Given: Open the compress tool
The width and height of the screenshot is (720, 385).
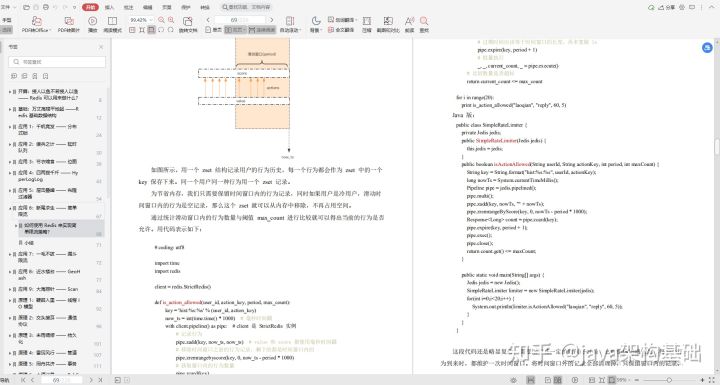Looking at the screenshot, I should click(x=366, y=24).
